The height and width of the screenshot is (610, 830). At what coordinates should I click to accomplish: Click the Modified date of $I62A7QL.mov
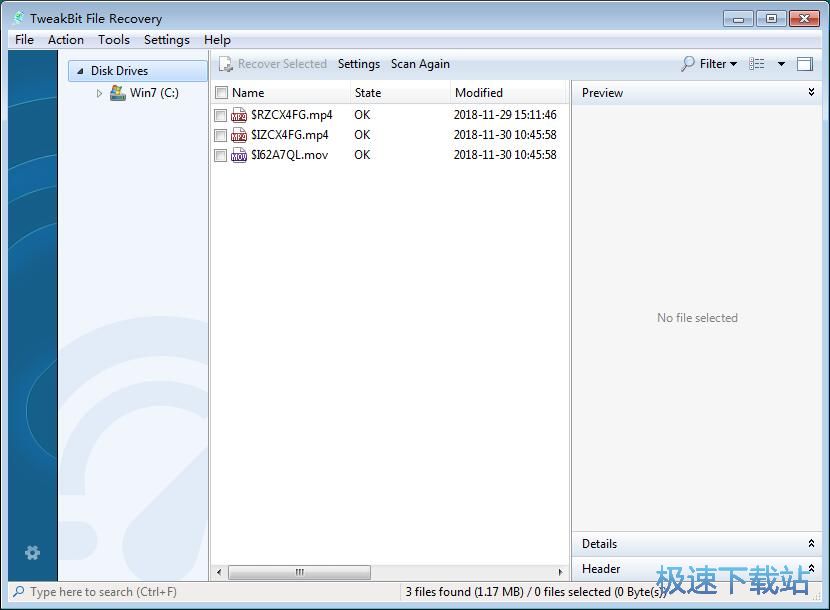(505, 155)
